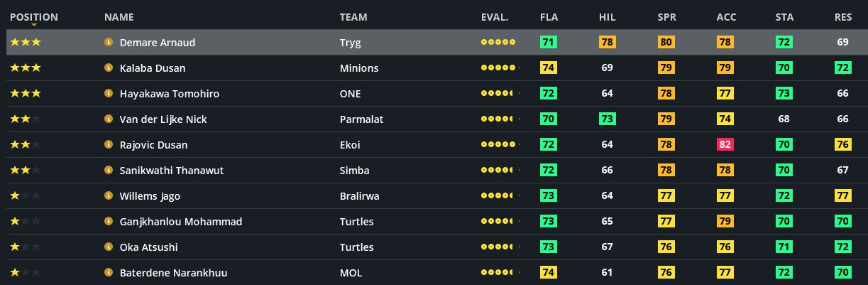Click Demare Arnaud's three-star position rating
The height and width of the screenshot is (285, 868).
click(x=26, y=43)
